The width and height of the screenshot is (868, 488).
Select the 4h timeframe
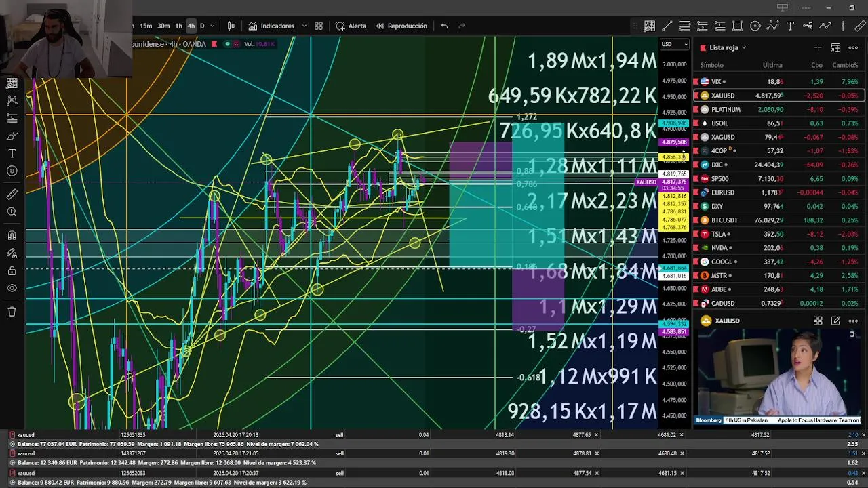click(191, 26)
